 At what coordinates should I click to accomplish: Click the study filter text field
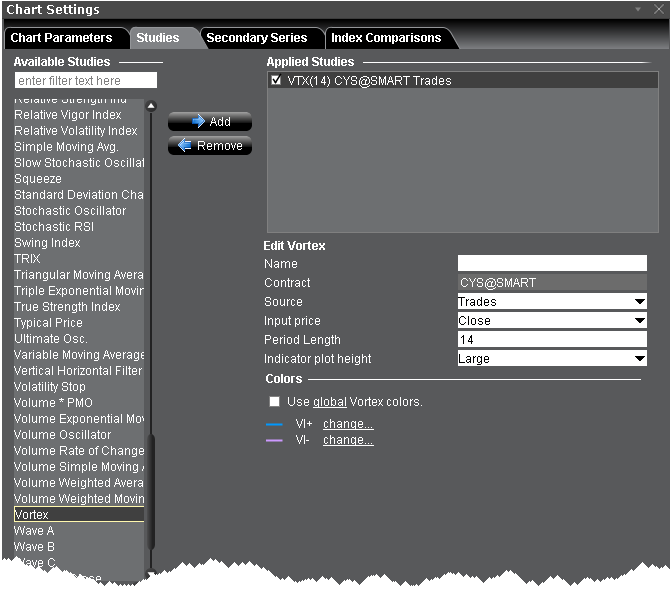(x=86, y=80)
